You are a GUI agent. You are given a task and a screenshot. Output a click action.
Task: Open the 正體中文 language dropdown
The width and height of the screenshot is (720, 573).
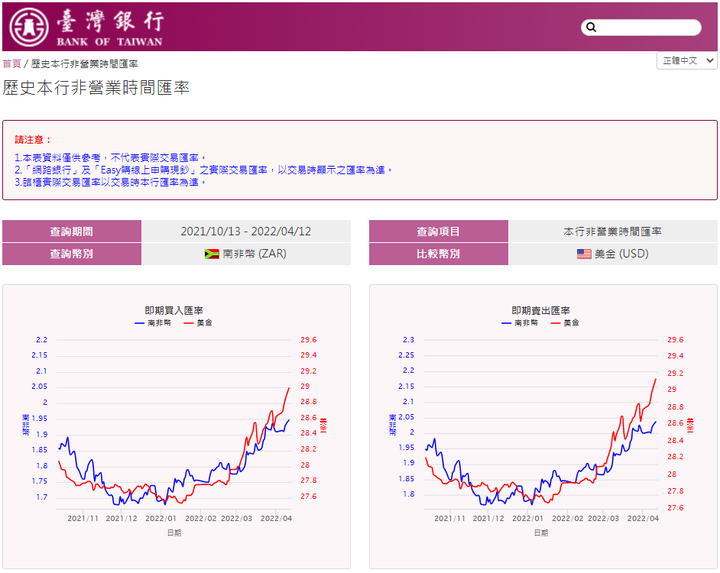(x=687, y=61)
